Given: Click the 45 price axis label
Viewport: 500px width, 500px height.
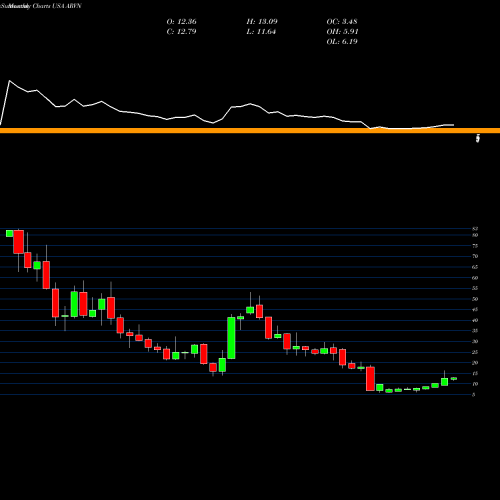Looking at the screenshot, I should tap(475, 309).
